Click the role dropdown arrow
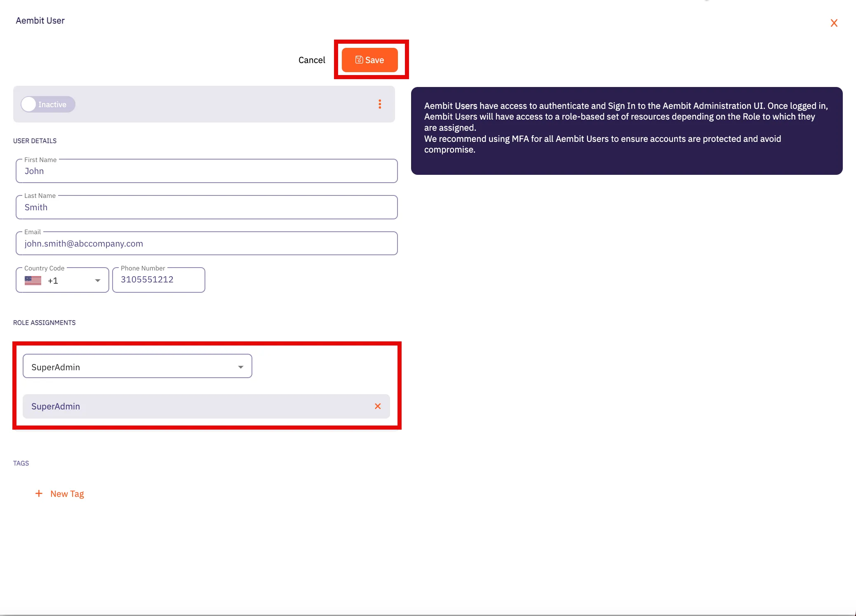 coord(241,367)
